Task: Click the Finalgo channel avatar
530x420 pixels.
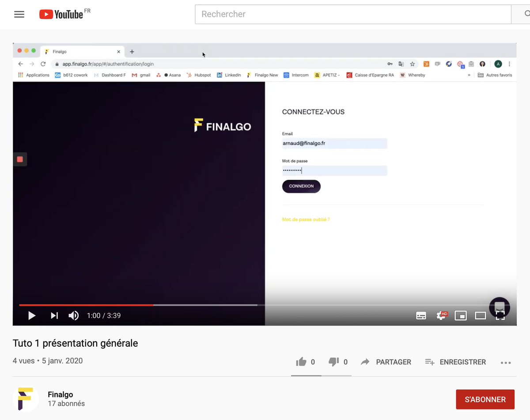Action: coord(26,399)
